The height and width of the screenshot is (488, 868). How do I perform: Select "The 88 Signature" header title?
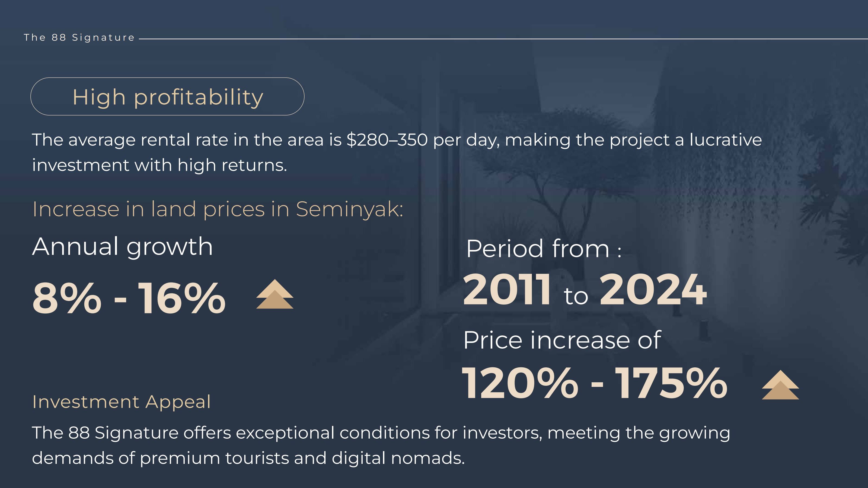(79, 37)
